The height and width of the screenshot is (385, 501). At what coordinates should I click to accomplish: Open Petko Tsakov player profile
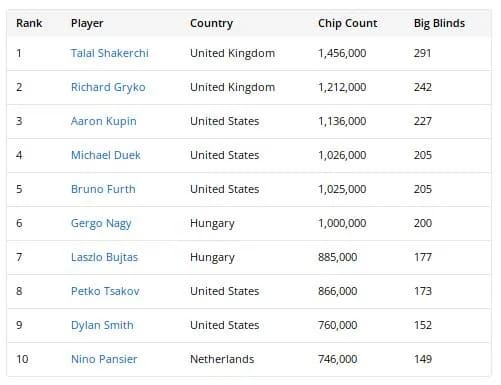[105, 291]
